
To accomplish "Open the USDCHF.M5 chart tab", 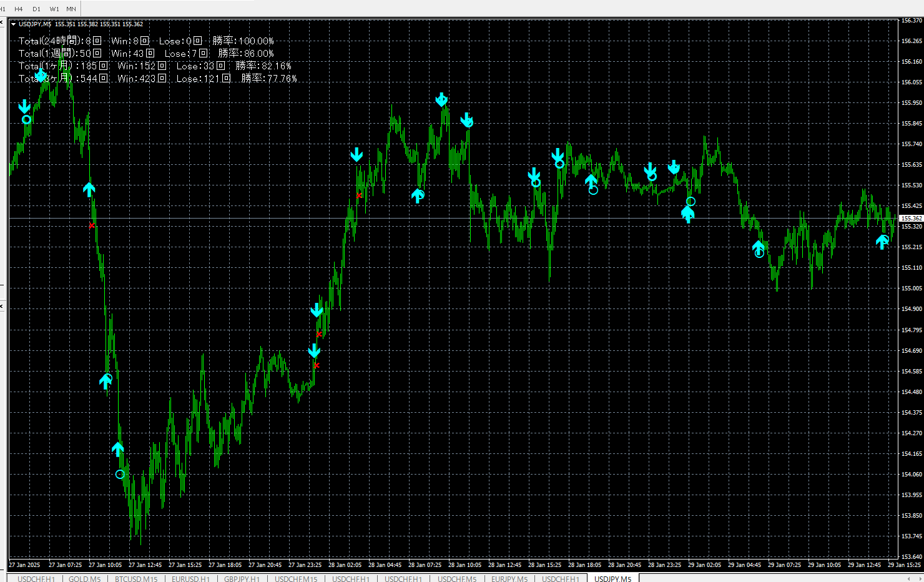I will pos(457,578).
